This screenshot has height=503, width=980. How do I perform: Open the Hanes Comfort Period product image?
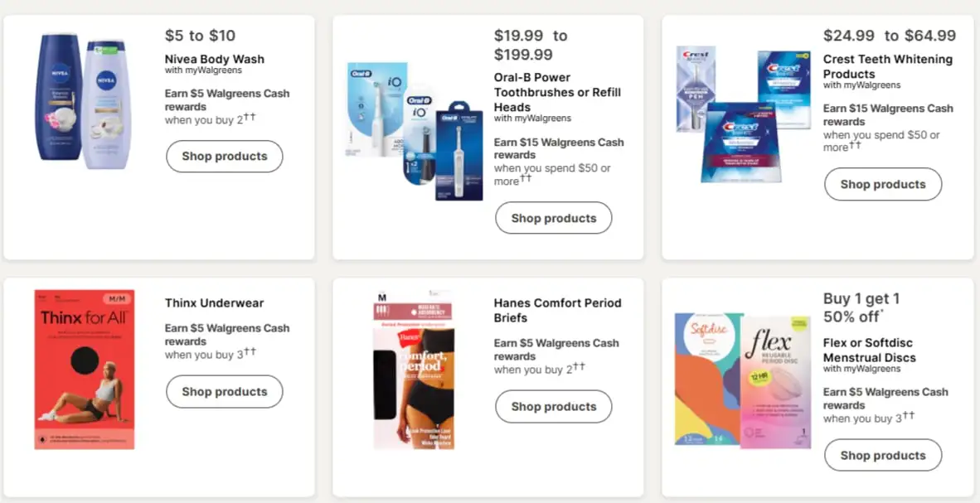click(x=414, y=370)
